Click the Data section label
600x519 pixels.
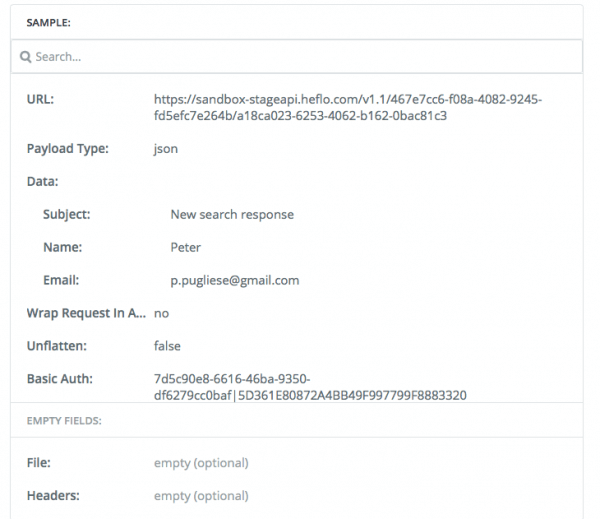click(x=42, y=181)
